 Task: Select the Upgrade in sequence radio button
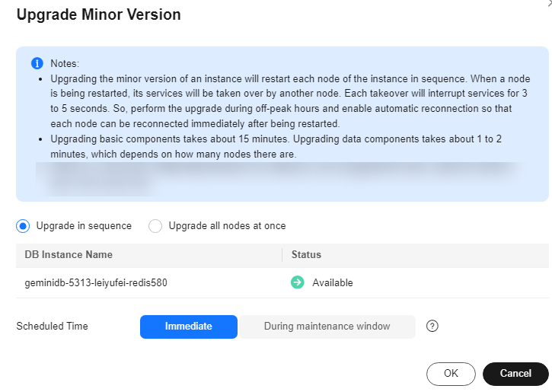point(23,226)
